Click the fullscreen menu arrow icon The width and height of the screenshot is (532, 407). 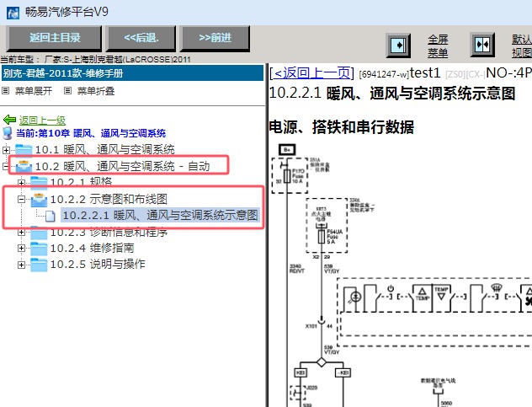[x=398, y=46]
